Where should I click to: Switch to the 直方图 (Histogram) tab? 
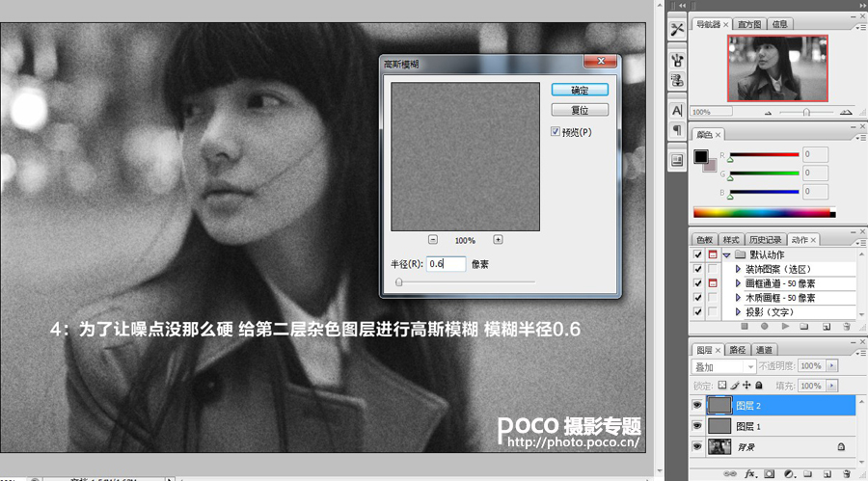tap(749, 24)
